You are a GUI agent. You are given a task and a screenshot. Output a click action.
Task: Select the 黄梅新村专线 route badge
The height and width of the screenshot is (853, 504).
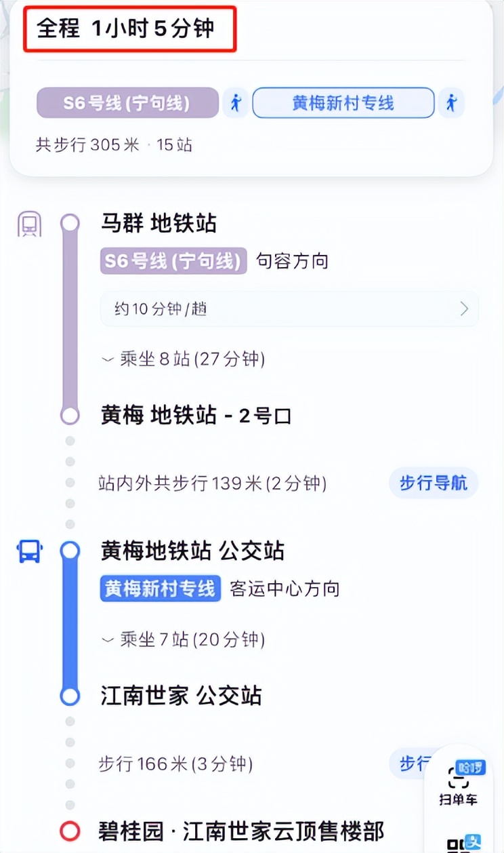pos(343,103)
